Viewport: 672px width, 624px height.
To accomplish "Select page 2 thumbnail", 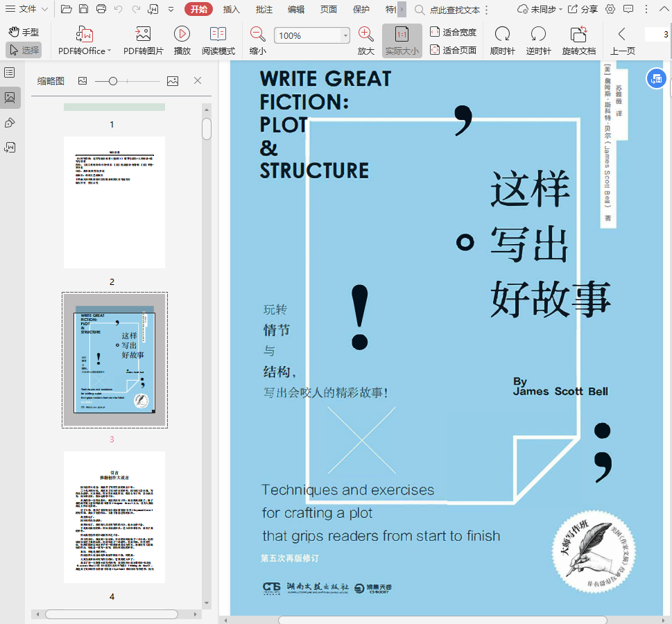I will pyautogui.click(x=114, y=202).
